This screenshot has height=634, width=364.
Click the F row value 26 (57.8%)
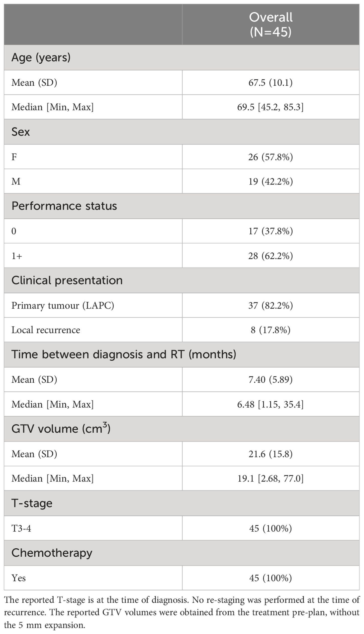(271, 157)
